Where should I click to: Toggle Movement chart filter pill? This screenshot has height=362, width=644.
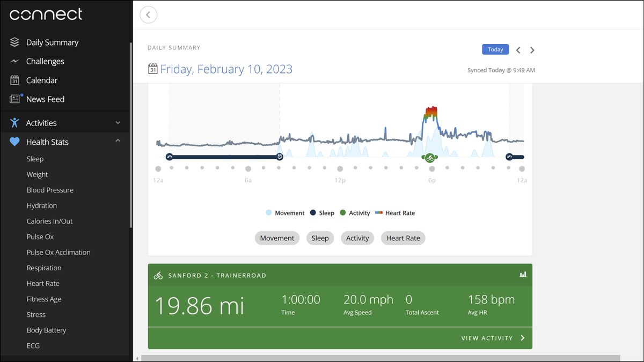[277, 238]
